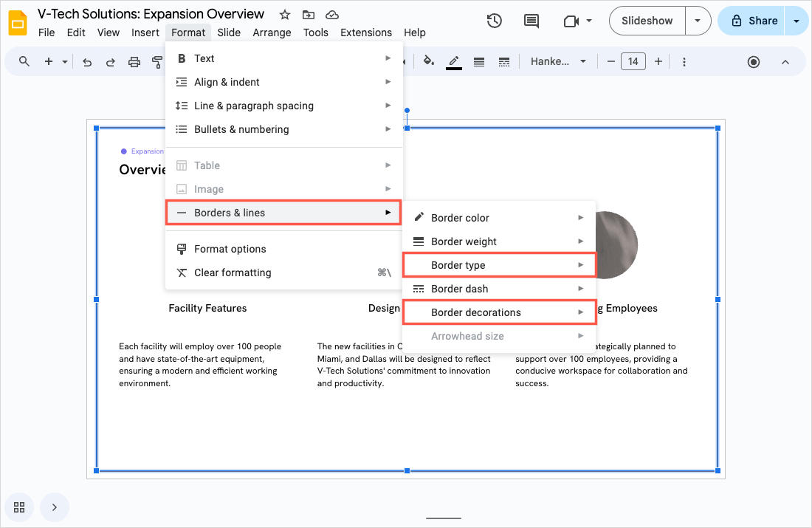Open the font family dropdown
The height and width of the screenshot is (528, 812).
(x=558, y=61)
